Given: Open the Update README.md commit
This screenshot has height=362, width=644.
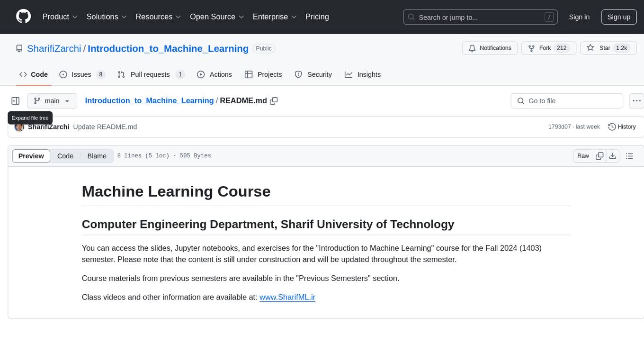Looking at the screenshot, I should point(105,127).
